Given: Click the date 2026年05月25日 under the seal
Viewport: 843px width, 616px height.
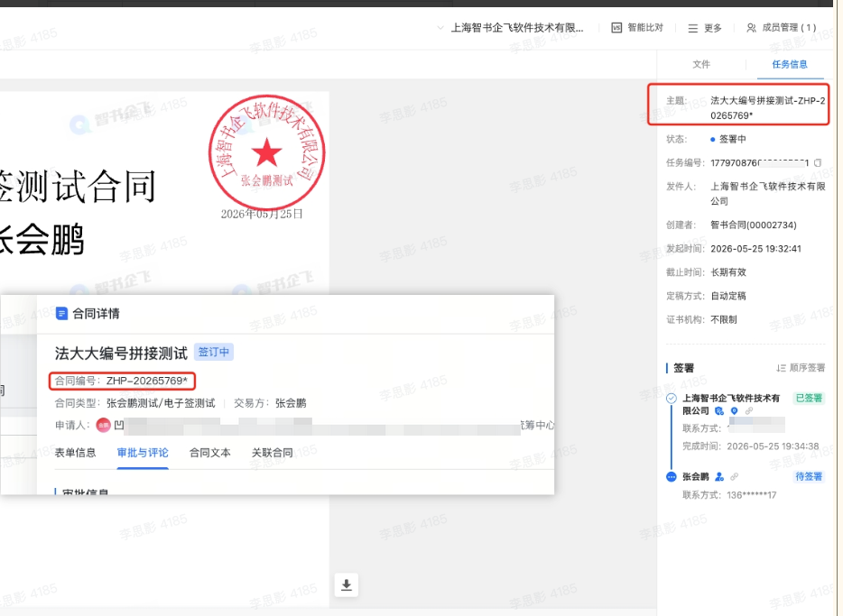Looking at the screenshot, I should 262,214.
